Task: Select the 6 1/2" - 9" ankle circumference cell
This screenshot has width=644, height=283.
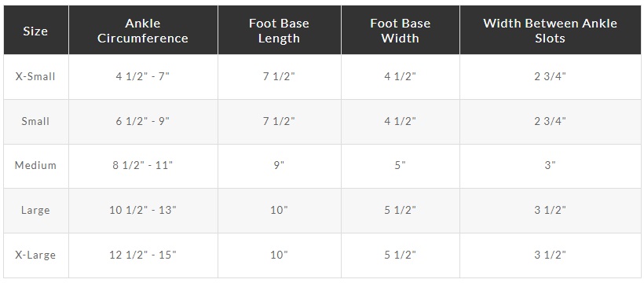Action: [x=143, y=121]
